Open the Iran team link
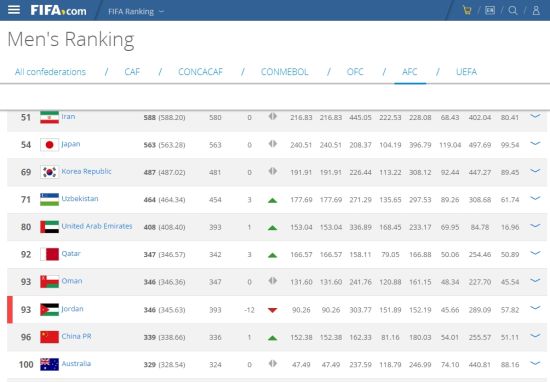The width and height of the screenshot is (550, 382). pos(68,116)
